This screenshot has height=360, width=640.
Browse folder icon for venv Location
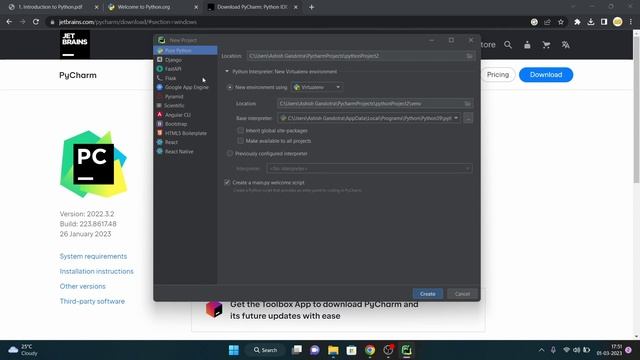tap(468, 104)
